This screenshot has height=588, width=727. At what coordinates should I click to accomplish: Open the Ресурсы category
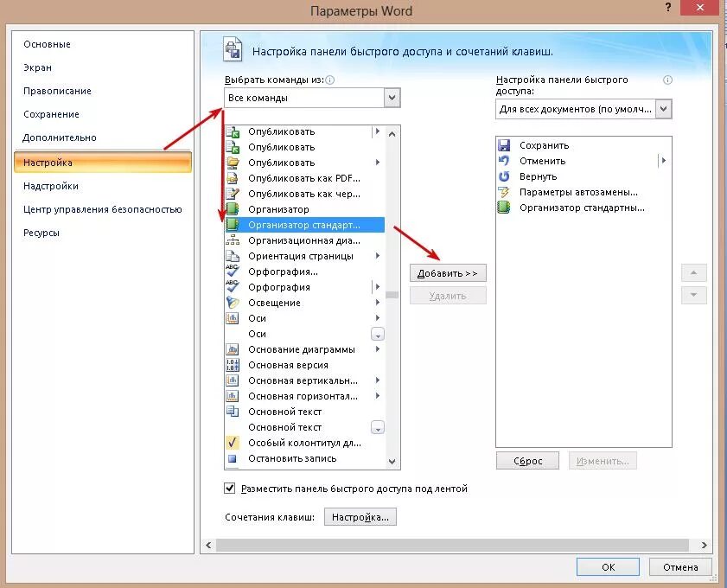41,233
